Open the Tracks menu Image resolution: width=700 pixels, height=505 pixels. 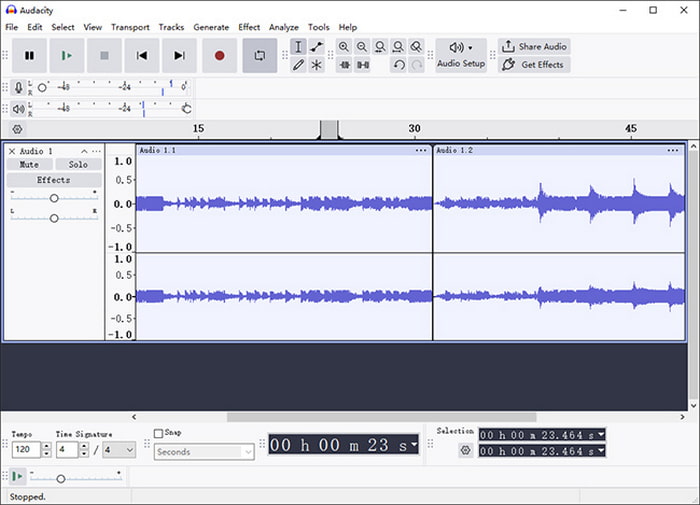171,27
